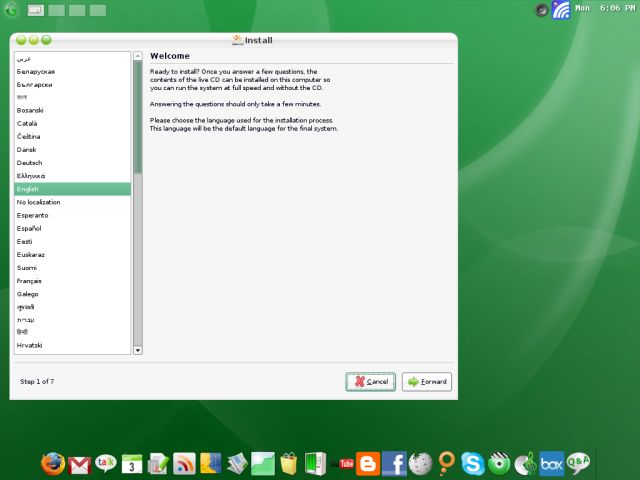Viewport: 640px width, 480px height.
Task: Switch to the fourth workspace
Action: pos(98,10)
